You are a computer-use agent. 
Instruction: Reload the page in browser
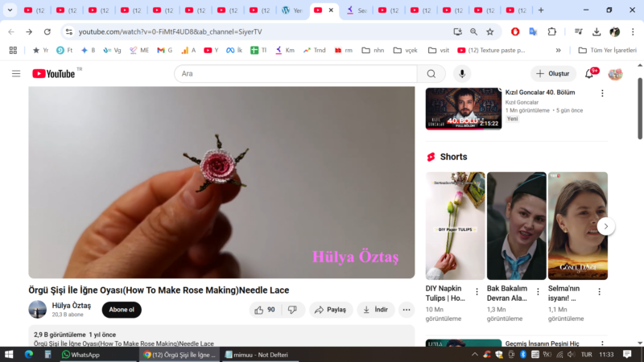coord(47,31)
